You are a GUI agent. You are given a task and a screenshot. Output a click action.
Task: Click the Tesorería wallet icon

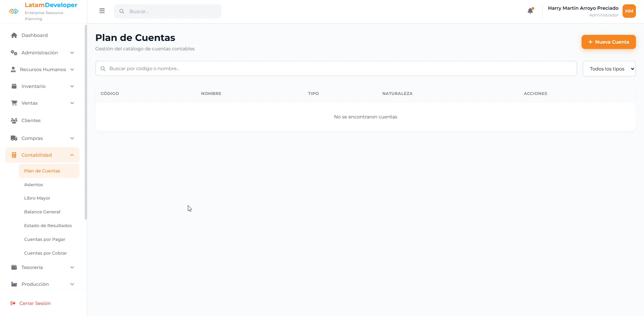tap(14, 267)
